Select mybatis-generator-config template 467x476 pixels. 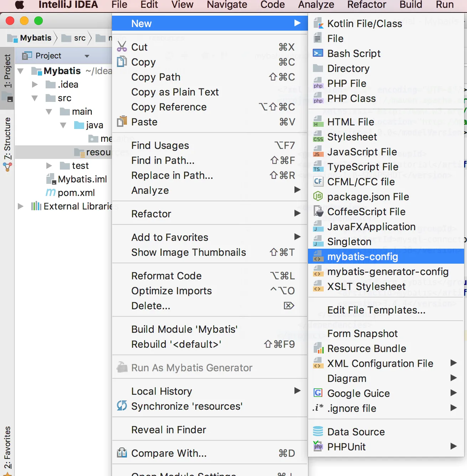388,272
